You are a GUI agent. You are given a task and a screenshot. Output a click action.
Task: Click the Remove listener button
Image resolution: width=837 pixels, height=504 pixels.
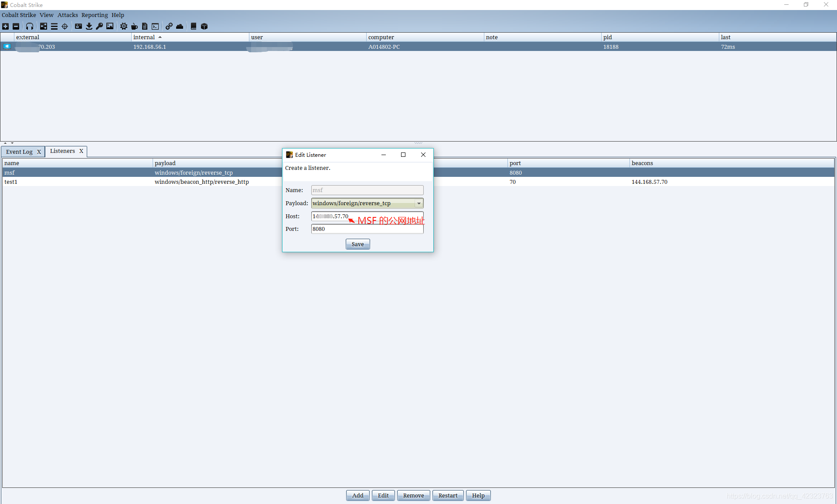(x=413, y=496)
